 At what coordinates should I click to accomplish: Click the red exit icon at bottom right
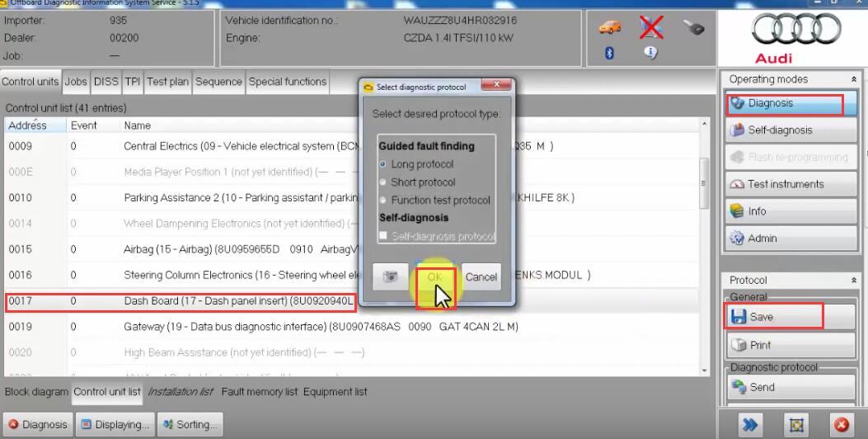tap(841, 425)
